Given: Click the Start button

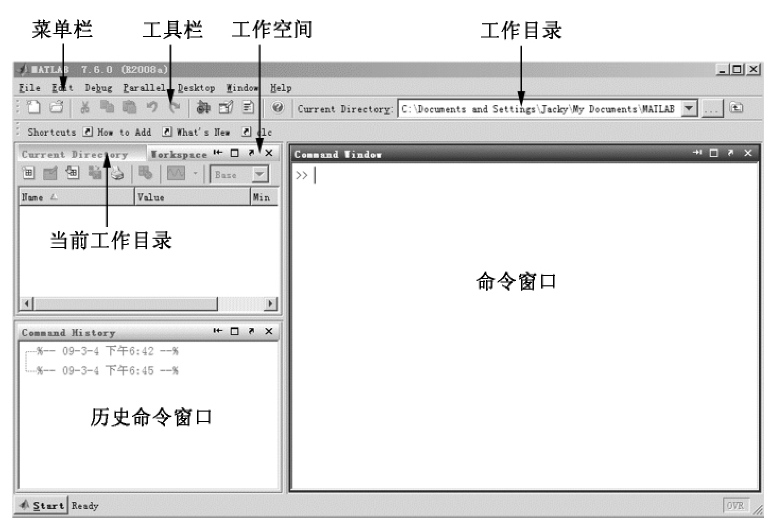Looking at the screenshot, I should pyautogui.click(x=42, y=505).
